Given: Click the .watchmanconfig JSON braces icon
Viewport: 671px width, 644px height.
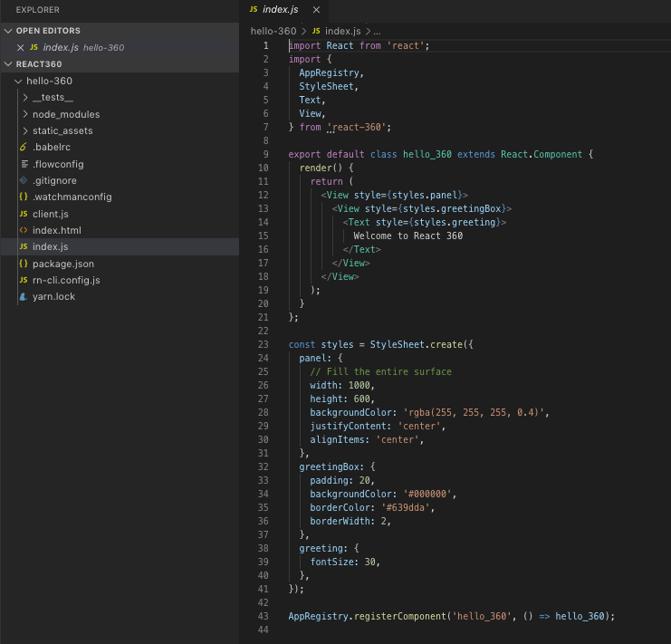Looking at the screenshot, I should pos(24,197).
